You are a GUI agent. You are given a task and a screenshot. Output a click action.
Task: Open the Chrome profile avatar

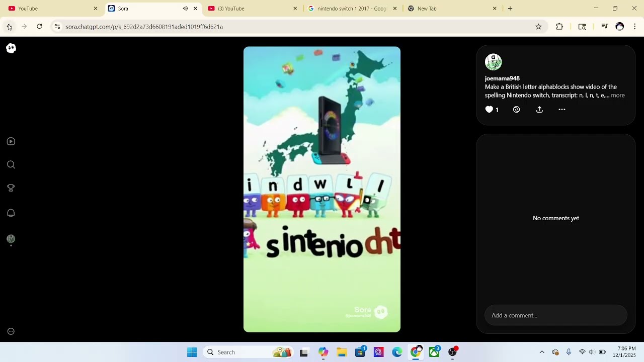pyautogui.click(x=620, y=27)
